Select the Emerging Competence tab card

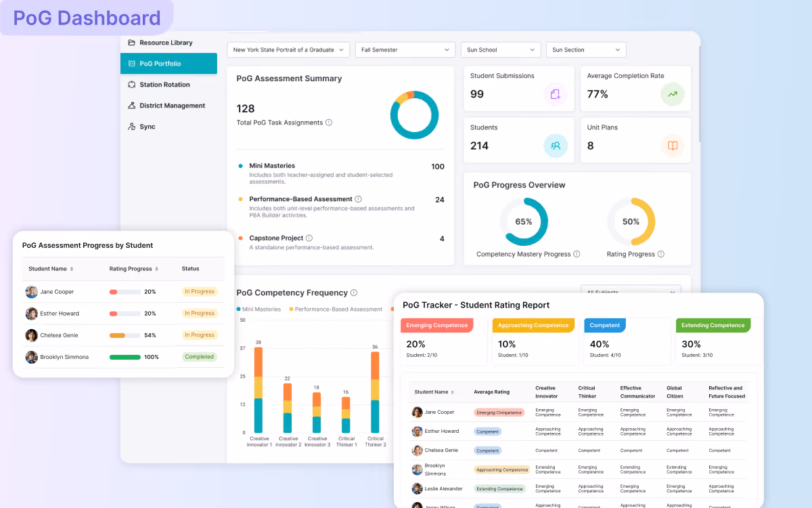(444, 342)
